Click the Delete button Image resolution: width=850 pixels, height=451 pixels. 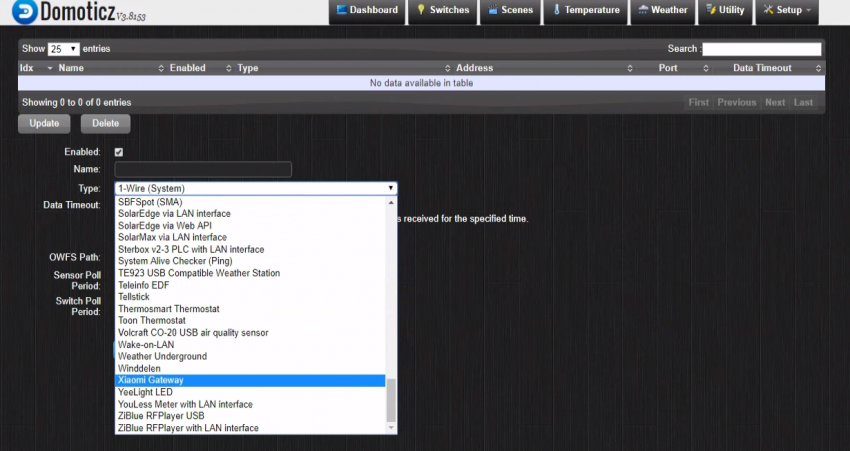(x=106, y=124)
